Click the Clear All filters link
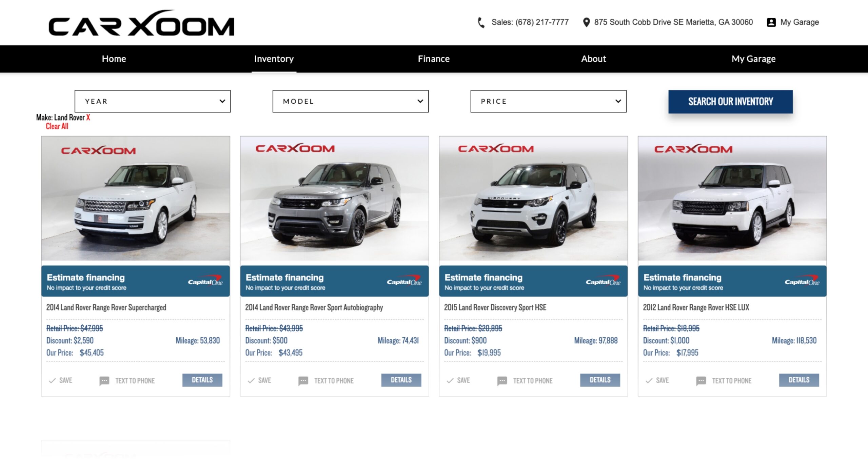868x459 pixels. pos(57,126)
